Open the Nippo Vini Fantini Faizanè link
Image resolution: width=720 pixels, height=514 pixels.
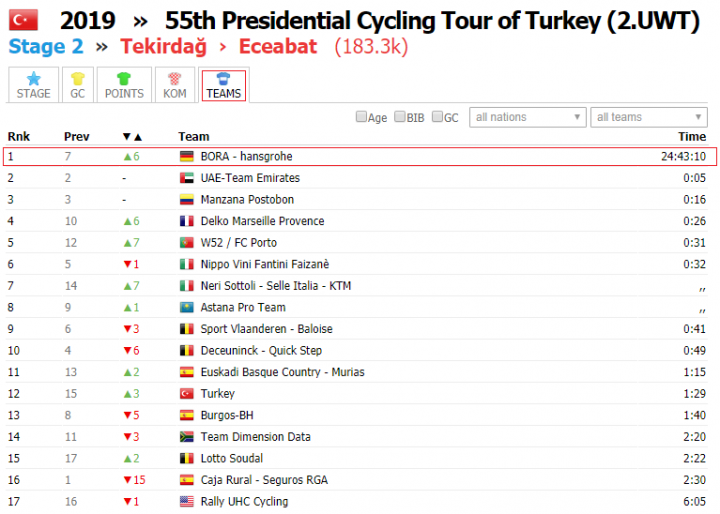point(264,265)
